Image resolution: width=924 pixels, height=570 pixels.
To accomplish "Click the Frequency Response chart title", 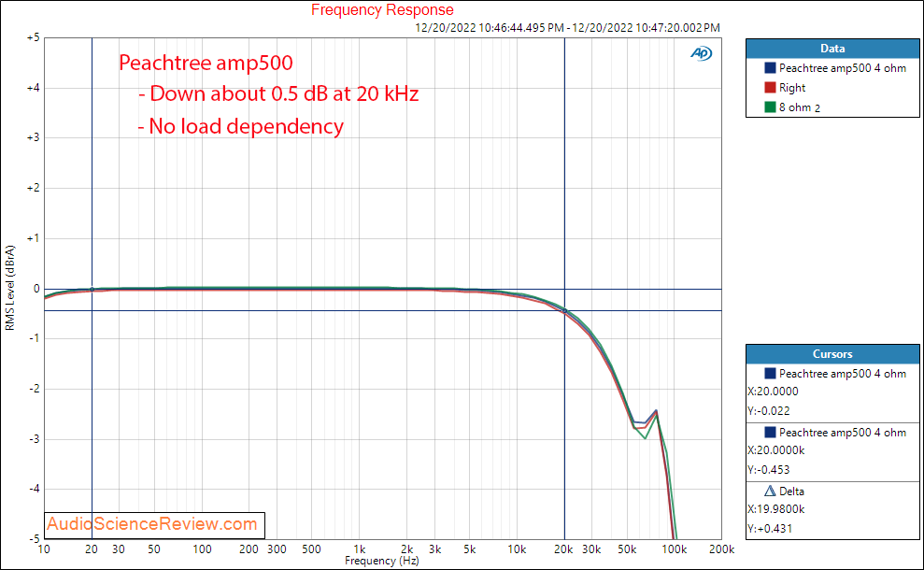I will click(x=382, y=10).
